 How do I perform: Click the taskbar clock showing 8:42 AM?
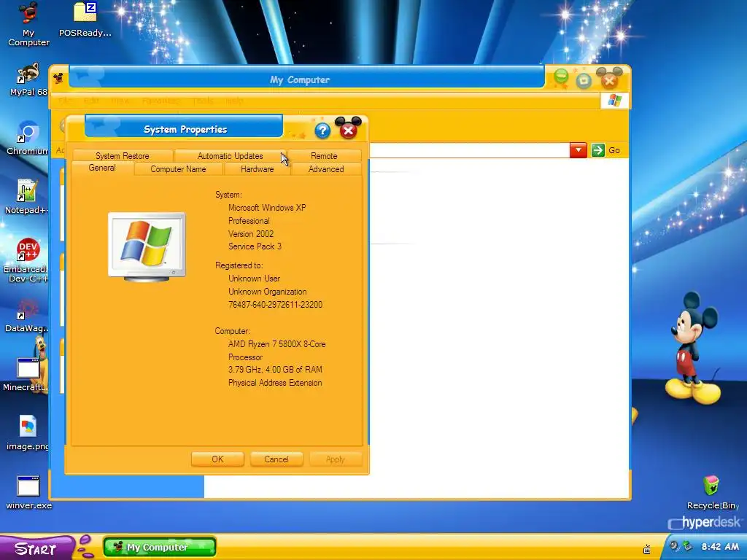(720, 547)
